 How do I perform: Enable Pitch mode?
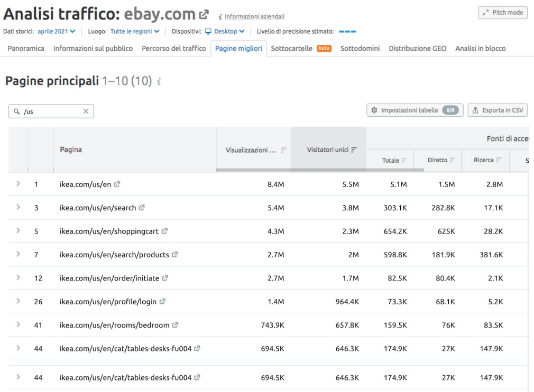pos(503,13)
